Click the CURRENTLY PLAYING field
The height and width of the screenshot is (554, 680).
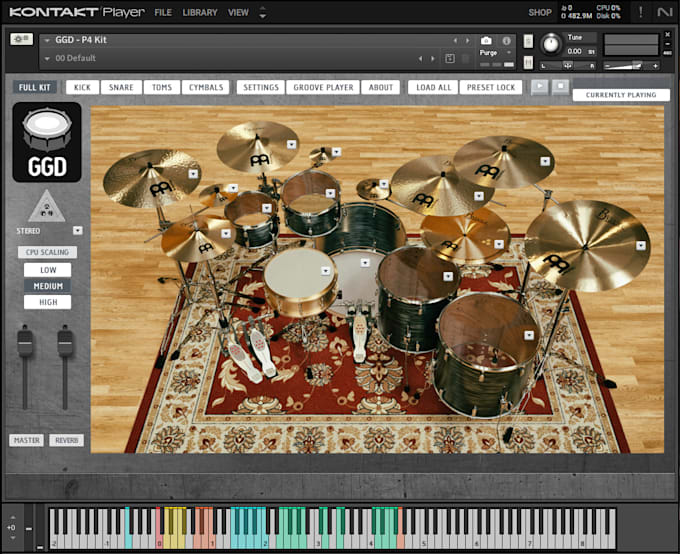[621, 95]
